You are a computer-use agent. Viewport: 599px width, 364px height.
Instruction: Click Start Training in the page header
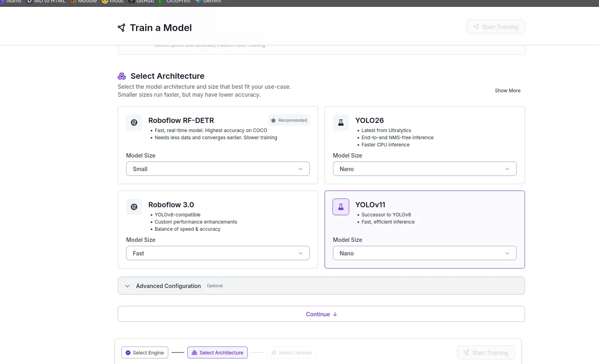(x=496, y=27)
